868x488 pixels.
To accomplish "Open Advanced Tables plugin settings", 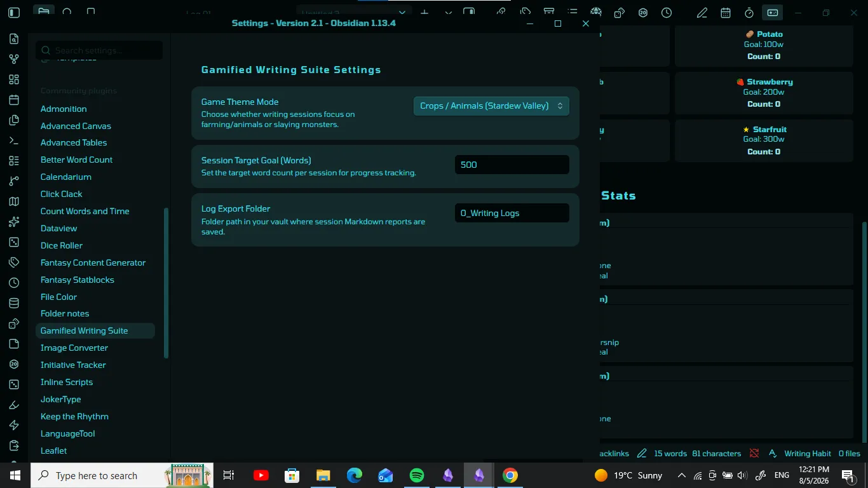I will [74, 142].
